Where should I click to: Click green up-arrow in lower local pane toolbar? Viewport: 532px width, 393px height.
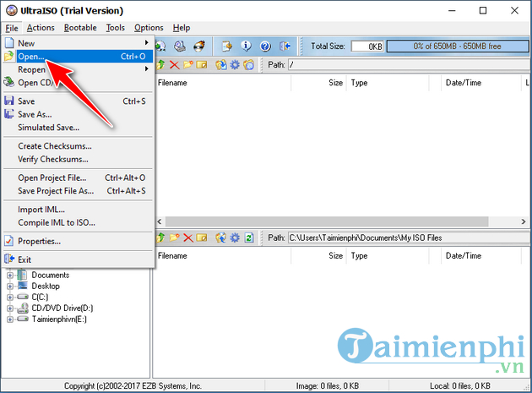point(160,238)
